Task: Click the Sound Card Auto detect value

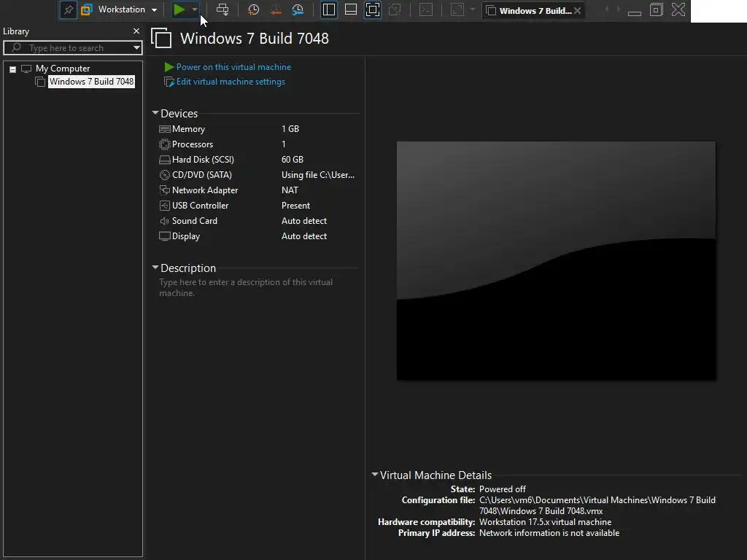Action: 304,221
